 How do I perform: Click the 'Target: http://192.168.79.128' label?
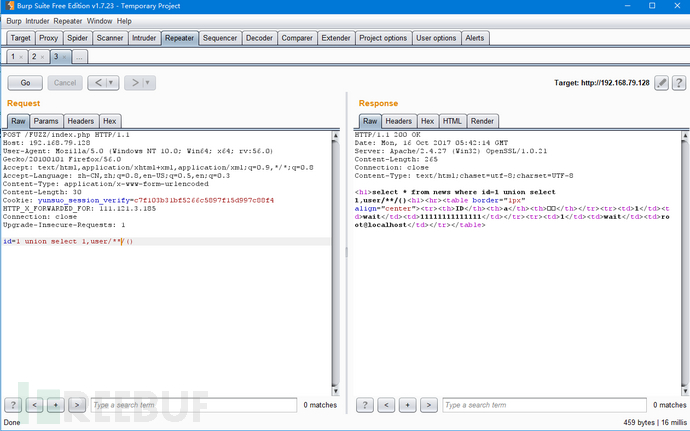(602, 83)
